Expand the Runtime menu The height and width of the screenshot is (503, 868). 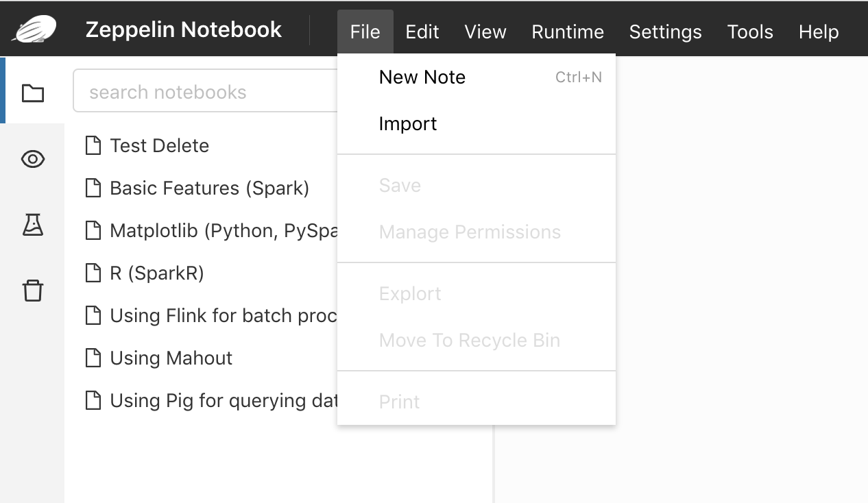click(x=568, y=32)
